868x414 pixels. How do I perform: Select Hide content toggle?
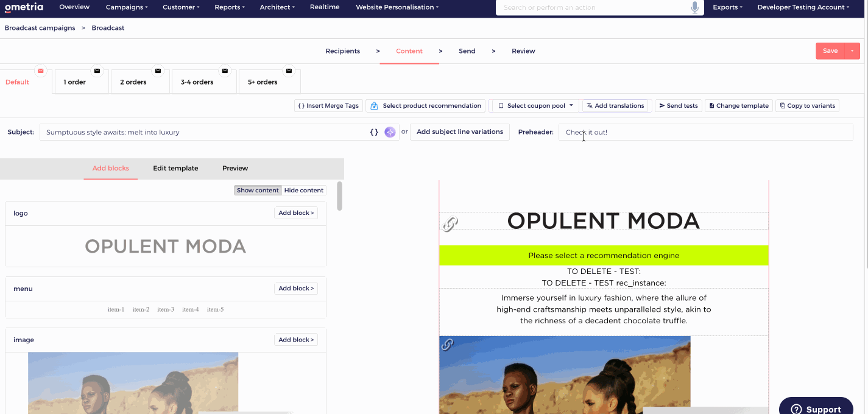pos(304,191)
